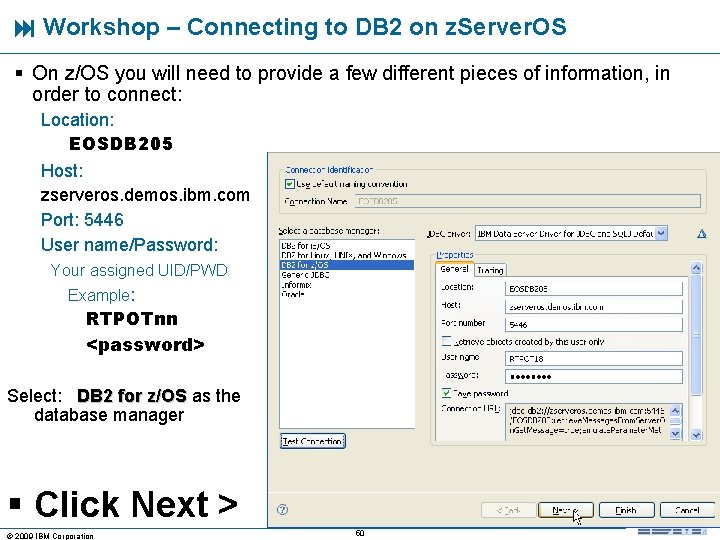This screenshot has width=720, height=540.
Task: Click Properties panel scroll up arrow
Action: point(696,268)
